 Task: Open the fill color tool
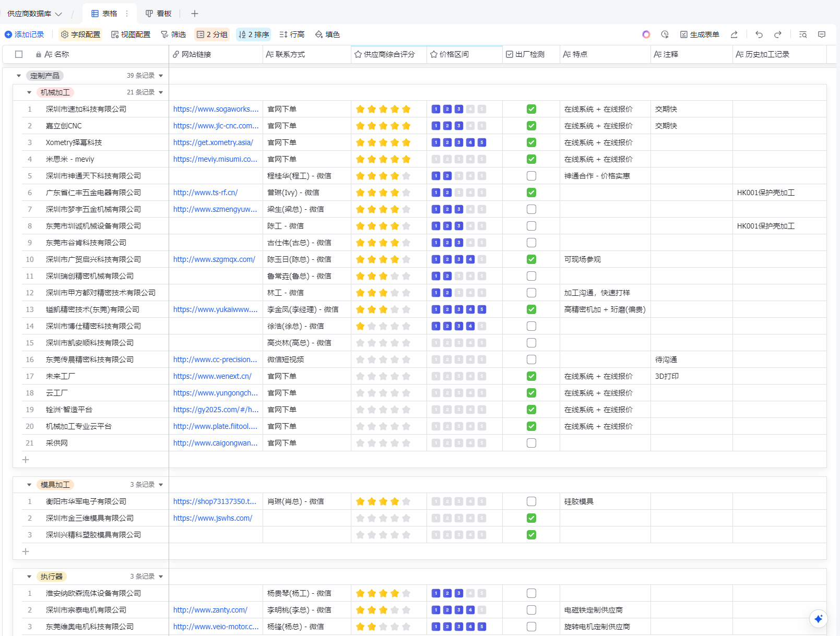(327, 34)
